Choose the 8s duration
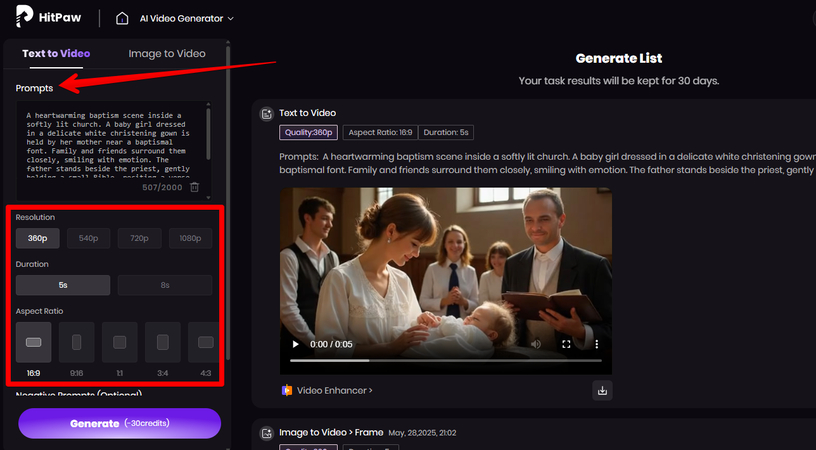Viewport: 816px width, 450px height. tap(165, 285)
